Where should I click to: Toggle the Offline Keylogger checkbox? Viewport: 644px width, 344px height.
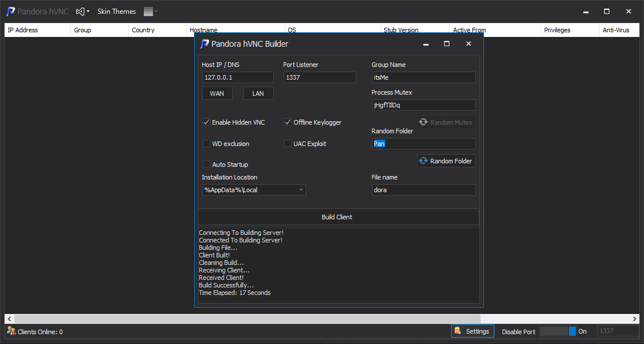coord(288,122)
